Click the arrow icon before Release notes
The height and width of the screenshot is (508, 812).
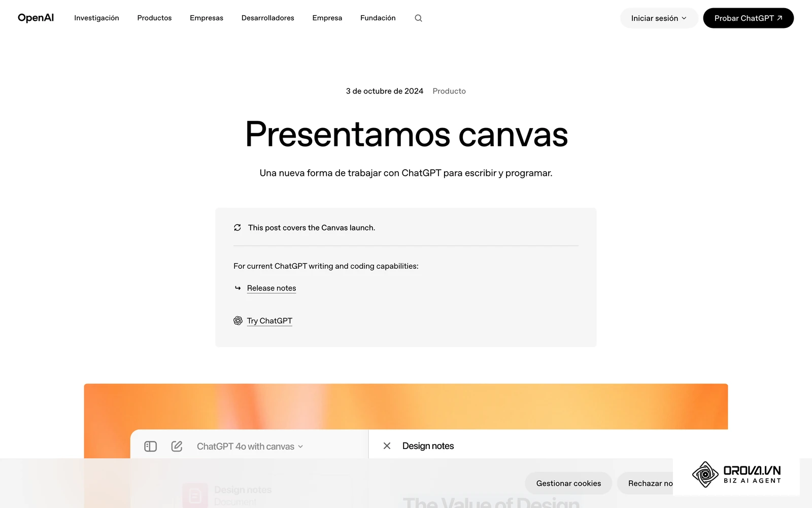pos(238,288)
